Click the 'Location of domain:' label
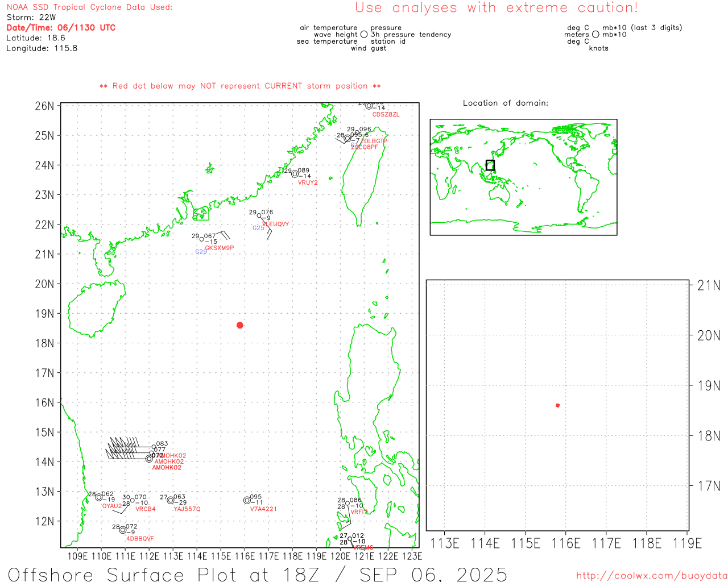The width and height of the screenshot is (728, 582). coord(506,103)
